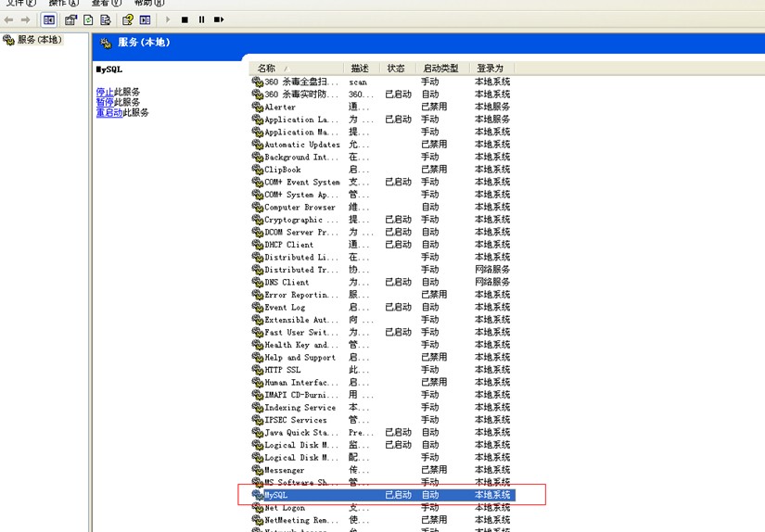
Task: Click the gear icon of Automatic Updates service
Action: tap(257, 144)
